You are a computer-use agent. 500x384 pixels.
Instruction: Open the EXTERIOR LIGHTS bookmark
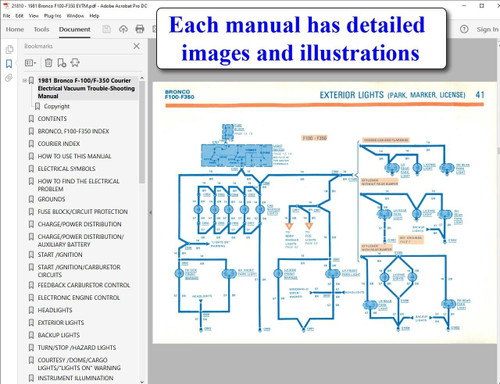point(61,323)
